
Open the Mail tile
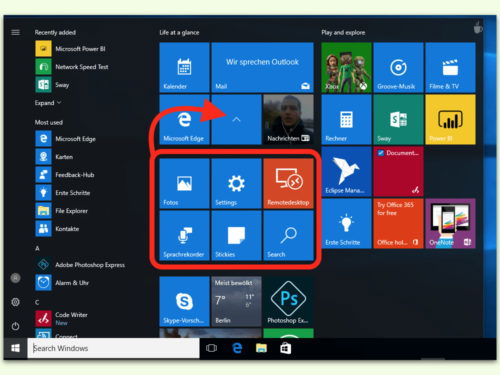pyautogui.click(x=263, y=67)
